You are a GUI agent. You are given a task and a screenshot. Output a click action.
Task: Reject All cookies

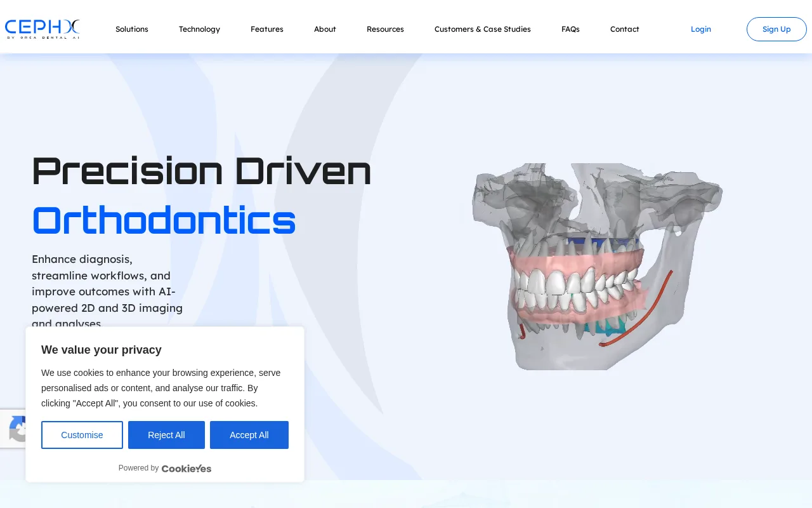[166, 435]
